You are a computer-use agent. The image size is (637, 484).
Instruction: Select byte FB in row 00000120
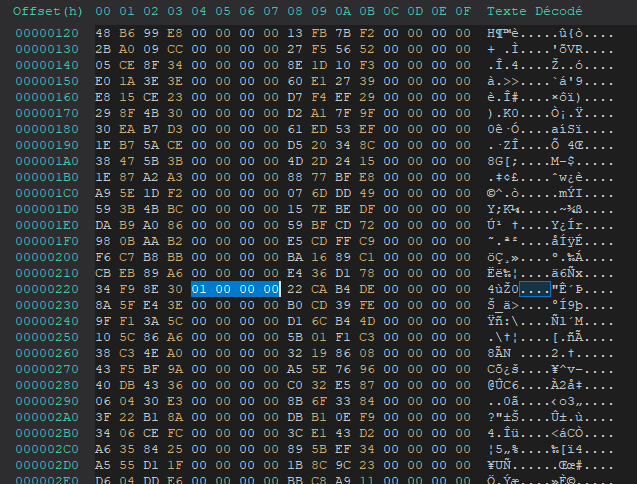[319, 33]
